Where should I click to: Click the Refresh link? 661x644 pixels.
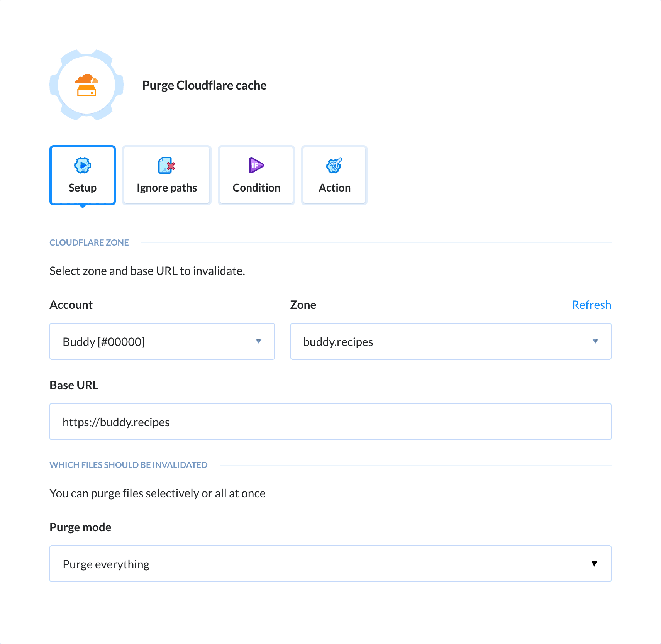click(x=591, y=305)
